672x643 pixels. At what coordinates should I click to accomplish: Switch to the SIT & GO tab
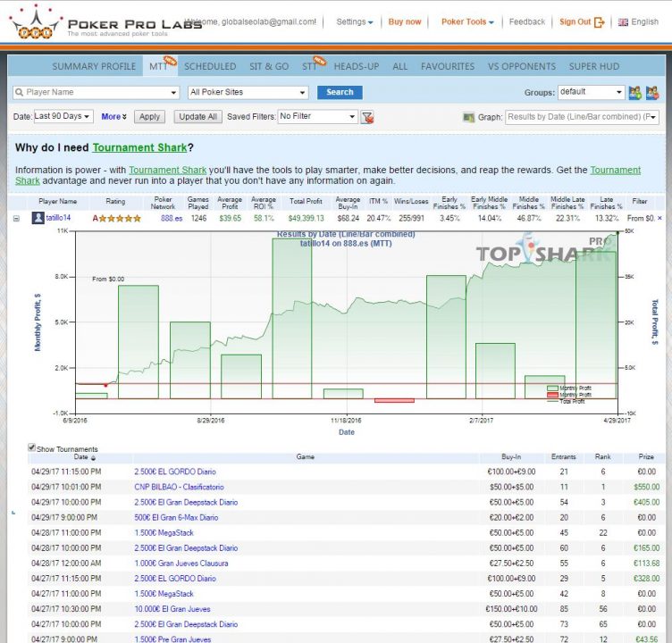(269, 66)
